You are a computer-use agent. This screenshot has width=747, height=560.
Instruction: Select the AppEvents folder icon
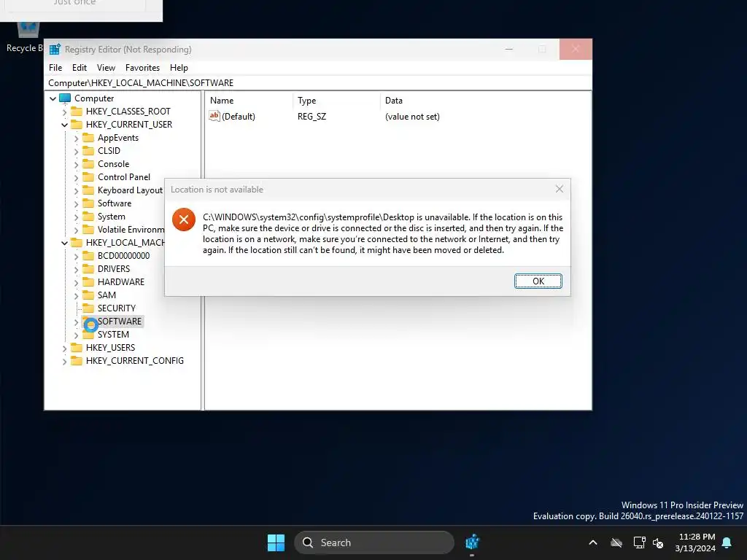point(88,138)
